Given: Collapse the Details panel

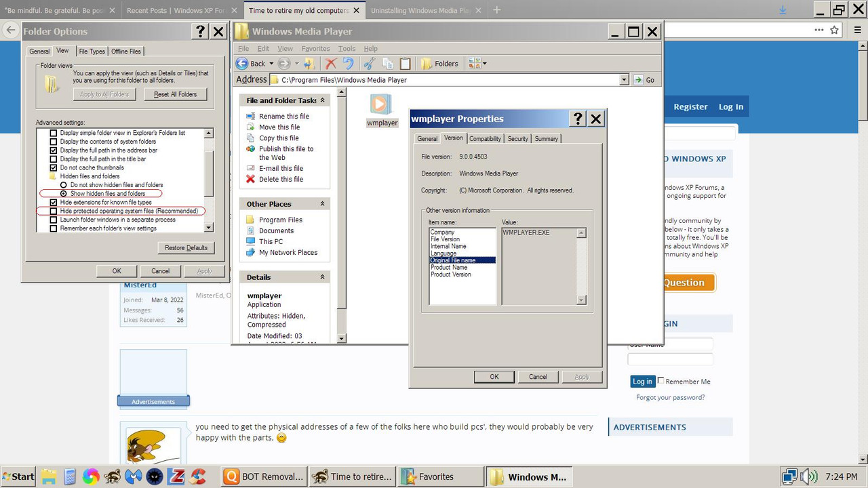Looking at the screenshot, I should [322, 277].
